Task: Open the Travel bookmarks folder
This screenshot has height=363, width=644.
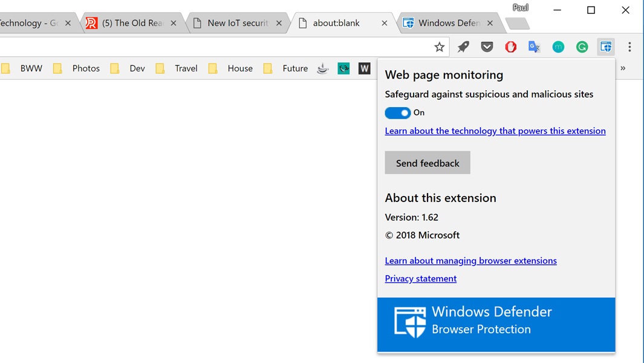Action: tap(186, 68)
